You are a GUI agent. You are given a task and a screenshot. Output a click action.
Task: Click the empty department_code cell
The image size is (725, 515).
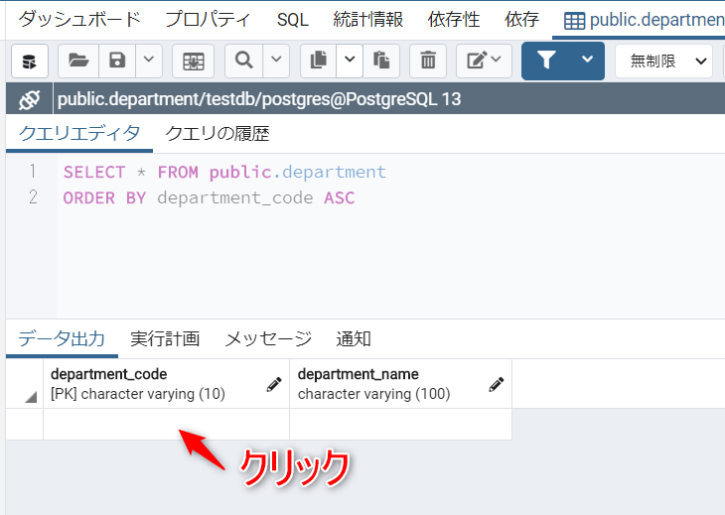point(166,424)
